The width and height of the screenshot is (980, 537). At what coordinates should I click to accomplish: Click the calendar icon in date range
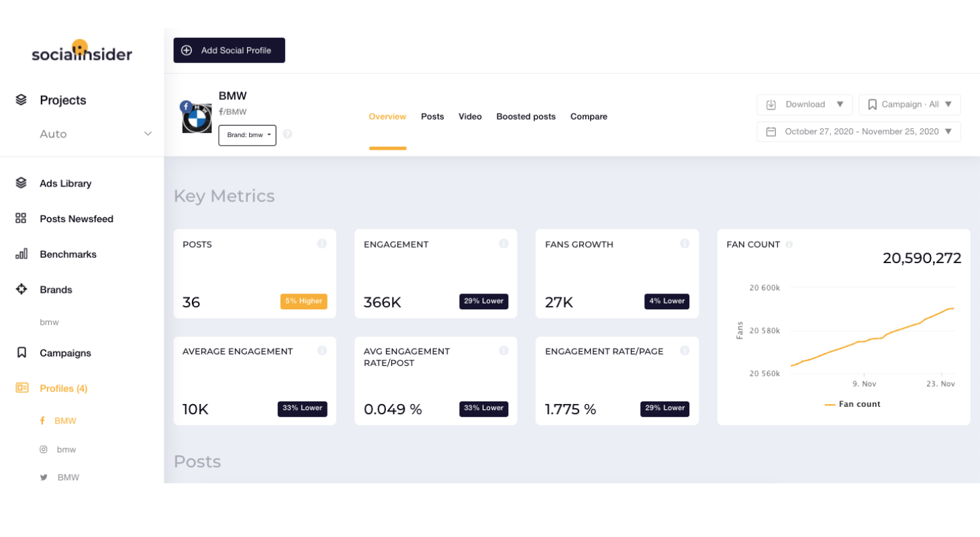coord(771,132)
